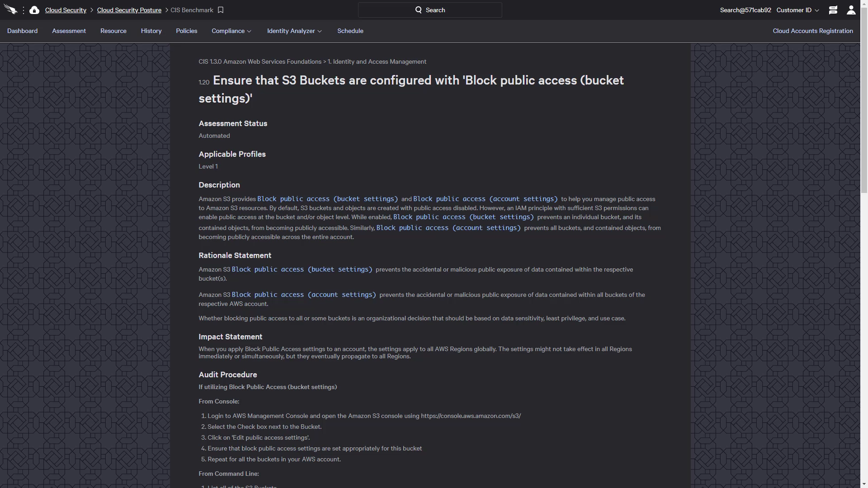The height and width of the screenshot is (488, 868).
Task: Click the Applicable Profiles heading
Action: click(232, 154)
